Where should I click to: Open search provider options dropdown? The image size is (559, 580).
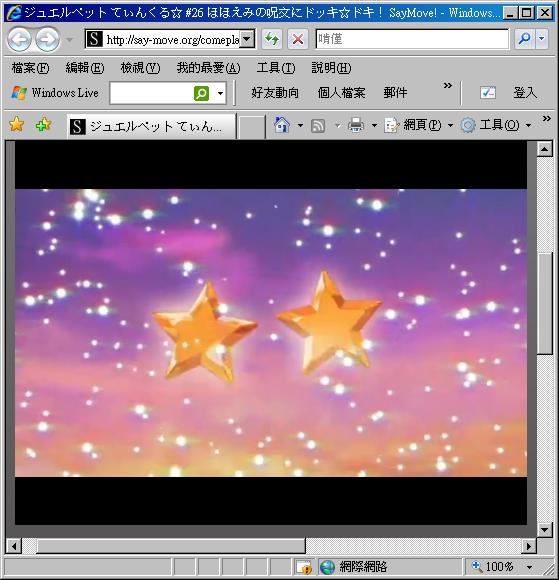point(542,39)
